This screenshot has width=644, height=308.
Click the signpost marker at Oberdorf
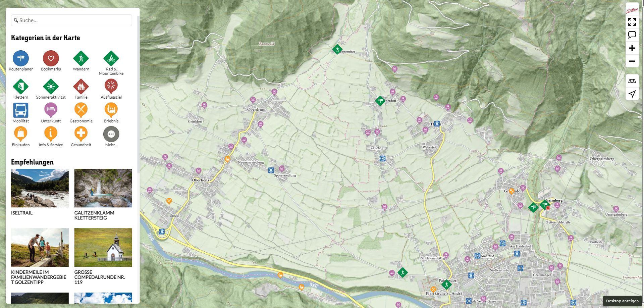pyautogui.click(x=380, y=100)
